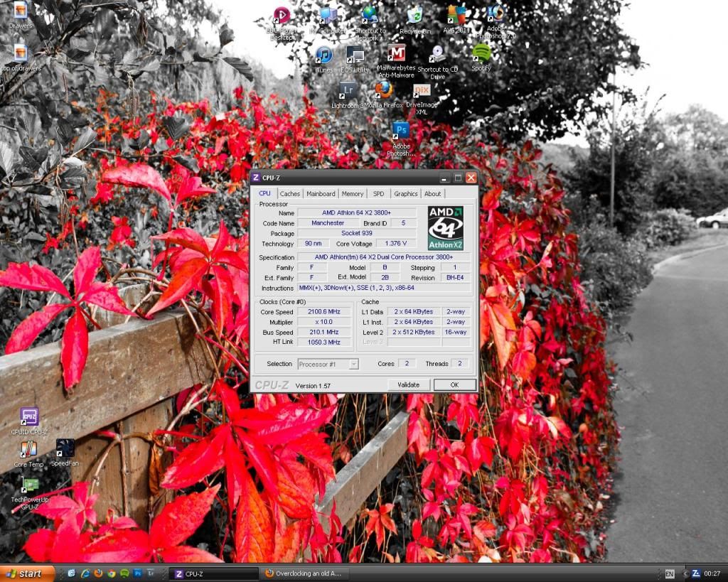Open the Spotify desktop shortcut
Image resolution: width=728 pixels, height=582 pixels.
click(x=481, y=53)
